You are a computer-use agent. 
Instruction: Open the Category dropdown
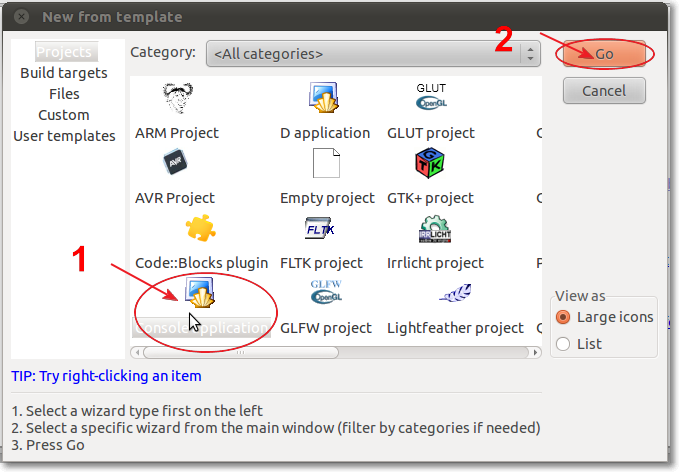[x=373, y=54]
